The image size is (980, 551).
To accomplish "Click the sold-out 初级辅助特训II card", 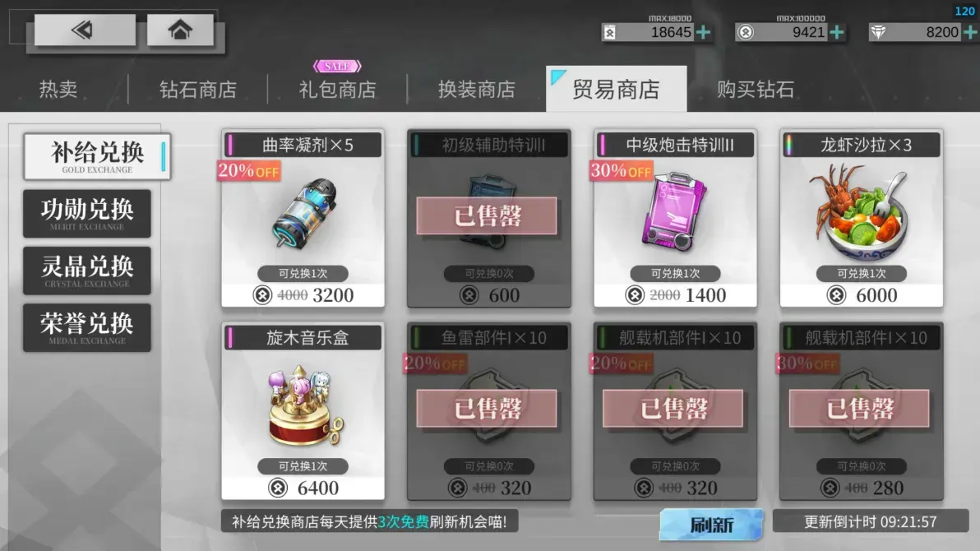I will (x=488, y=218).
